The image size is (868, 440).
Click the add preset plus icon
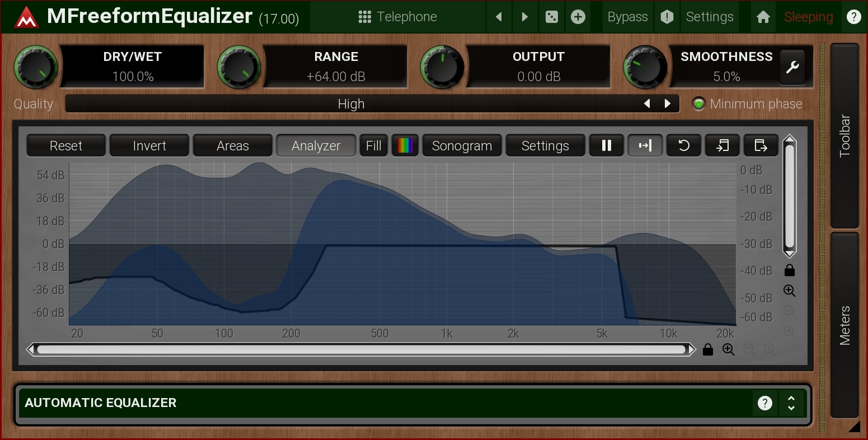[578, 17]
